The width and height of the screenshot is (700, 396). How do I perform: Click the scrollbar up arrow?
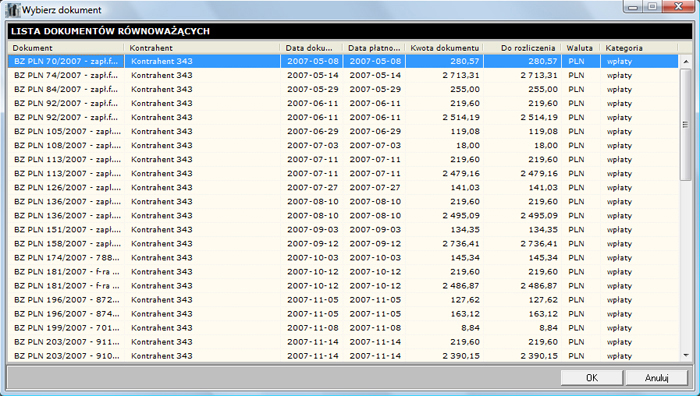click(x=685, y=62)
